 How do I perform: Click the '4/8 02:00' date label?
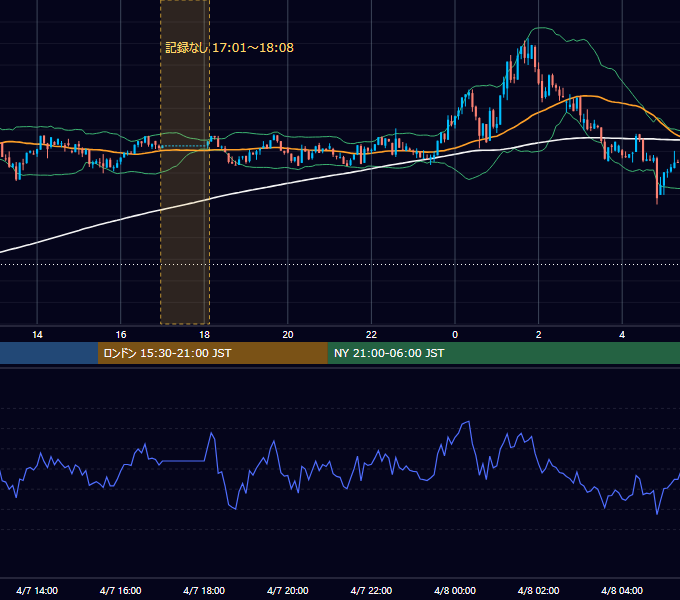coord(538,590)
